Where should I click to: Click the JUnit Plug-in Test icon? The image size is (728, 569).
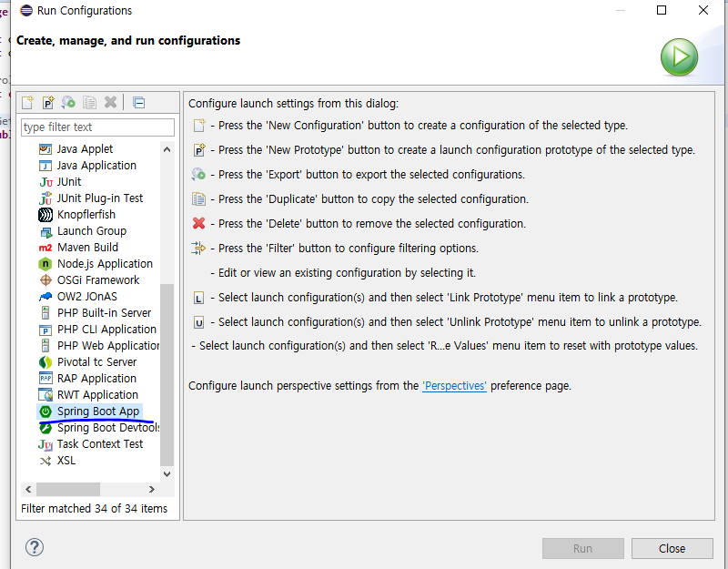point(45,198)
